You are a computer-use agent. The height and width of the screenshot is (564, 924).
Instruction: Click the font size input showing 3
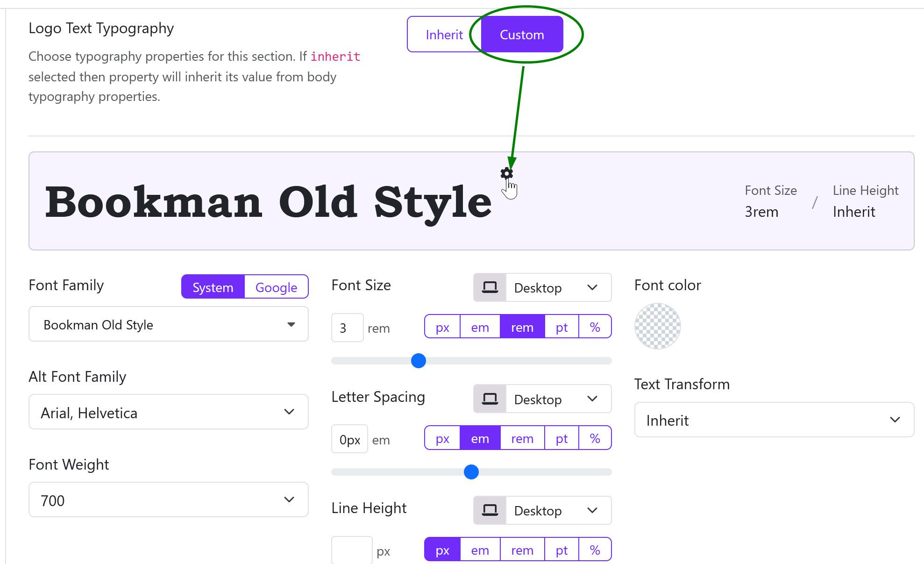347,328
